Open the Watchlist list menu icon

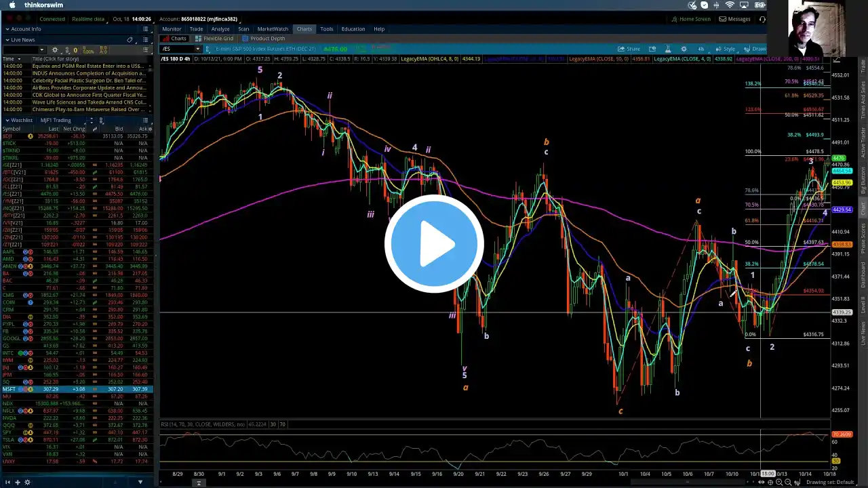[x=146, y=120]
